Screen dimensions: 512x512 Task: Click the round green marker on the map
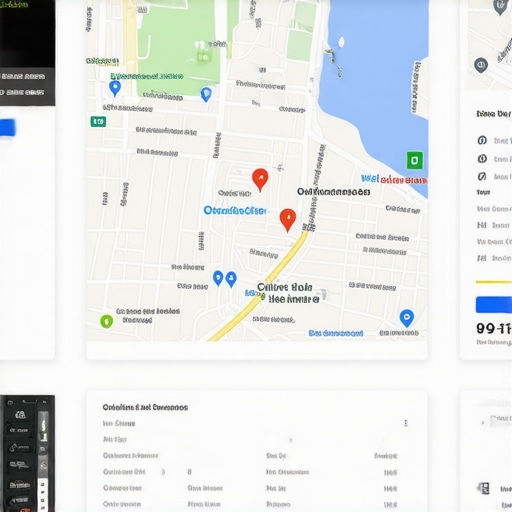pyautogui.click(x=107, y=321)
